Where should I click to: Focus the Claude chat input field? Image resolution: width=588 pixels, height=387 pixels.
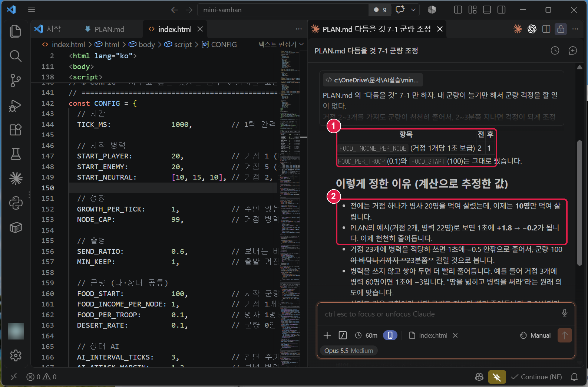coord(441,314)
